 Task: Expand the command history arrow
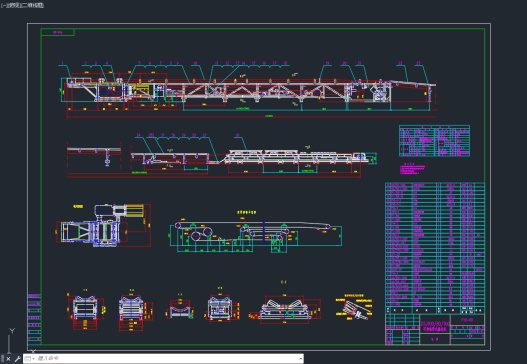[300, 359]
